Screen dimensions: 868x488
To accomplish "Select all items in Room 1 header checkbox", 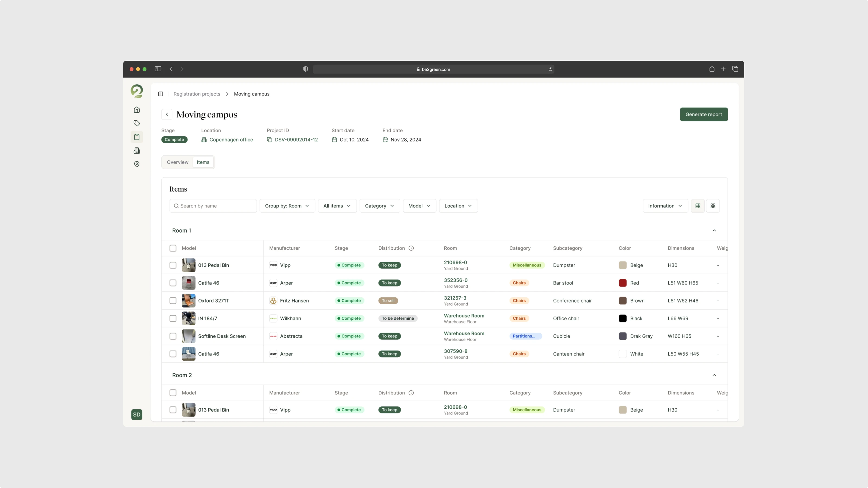I will [x=173, y=248].
